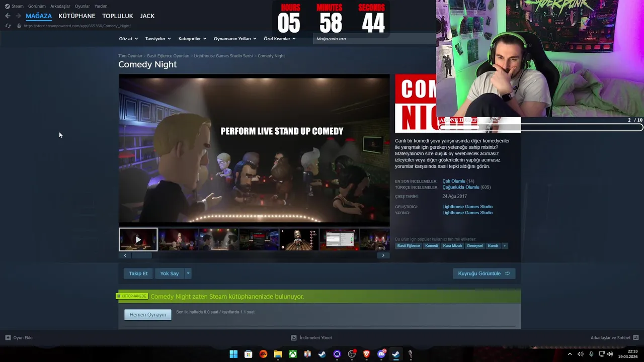The height and width of the screenshot is (362, 644).
Task: Open the JACK profile tab
Action: click(x=147, y=16)
